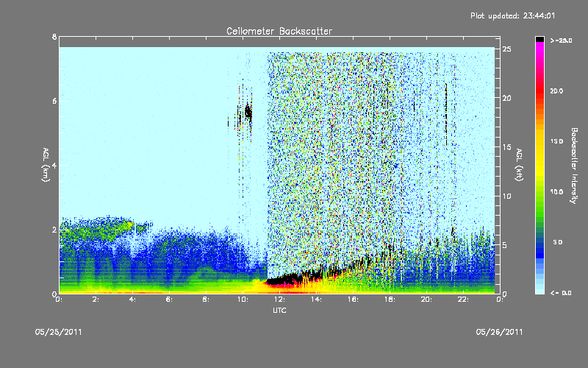Image resolution: width=588 pixels, height=368 pixels.
Task: Click the '8' km tick on left axis
Action: (54, 37)
